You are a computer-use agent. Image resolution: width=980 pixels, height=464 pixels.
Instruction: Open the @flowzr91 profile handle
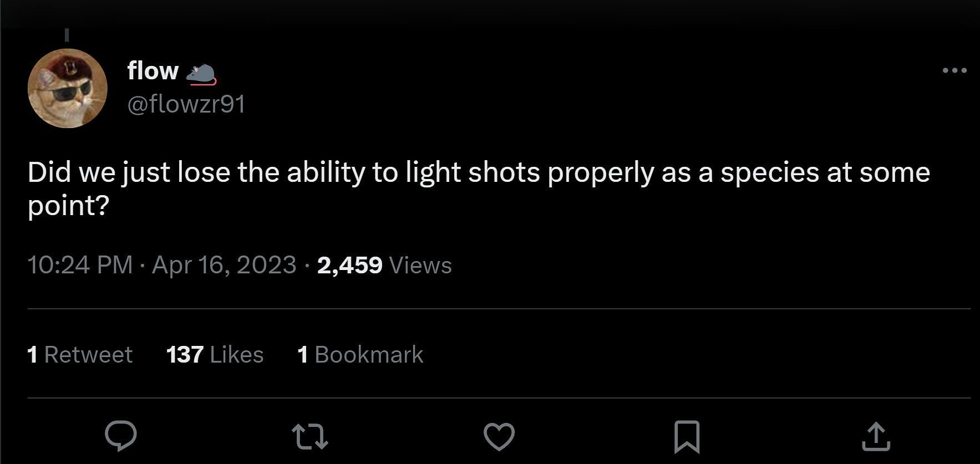pyautogui.click(x=186, y=104)
